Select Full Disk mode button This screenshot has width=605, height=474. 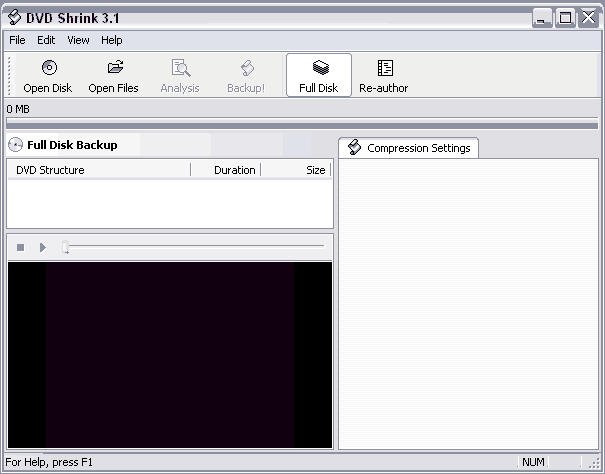pos(319,75)
